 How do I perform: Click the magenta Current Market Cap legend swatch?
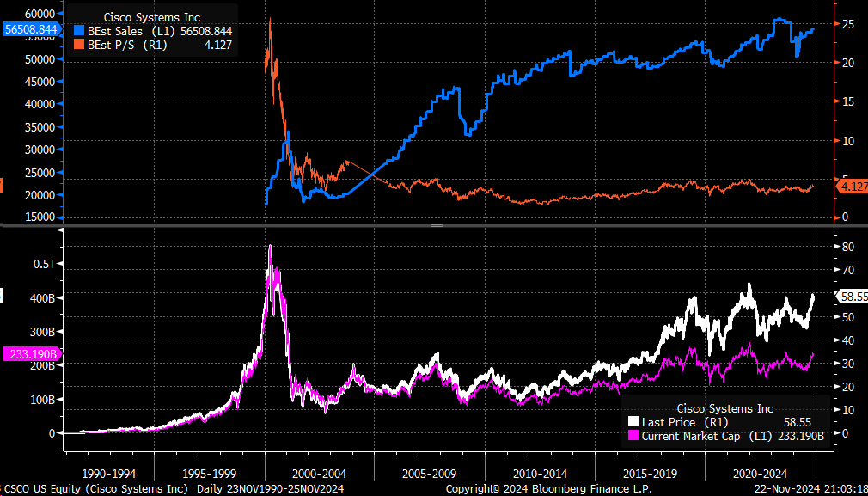pyautogui.click(x=632, y=436)
